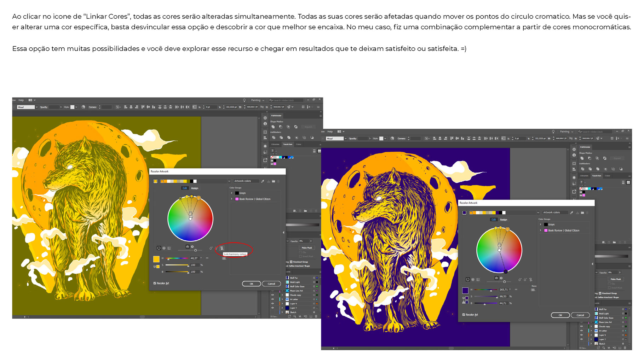644x362 pixels.
Task: Toggle Knockout Group checkbox in purple-artwork window
Action: point(600,293)
